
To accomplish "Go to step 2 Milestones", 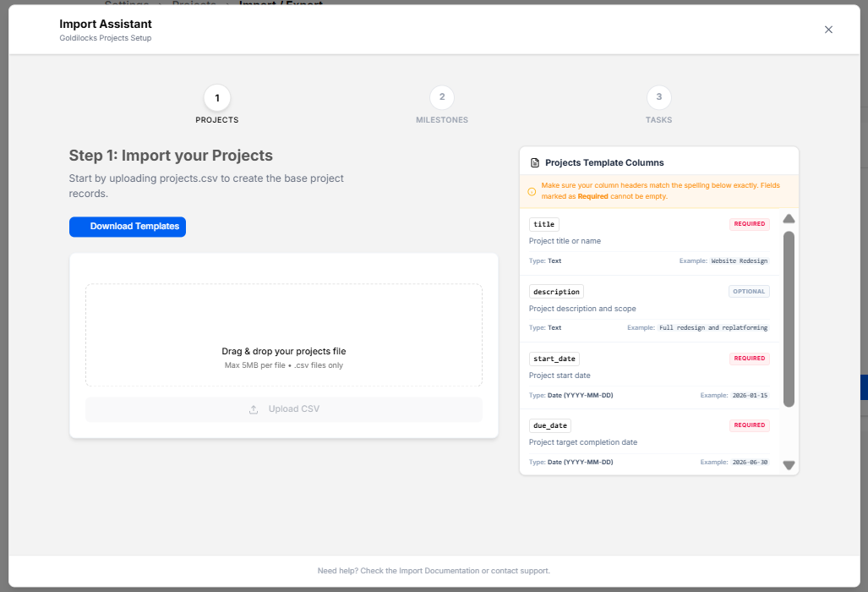I will click(442, 97).
